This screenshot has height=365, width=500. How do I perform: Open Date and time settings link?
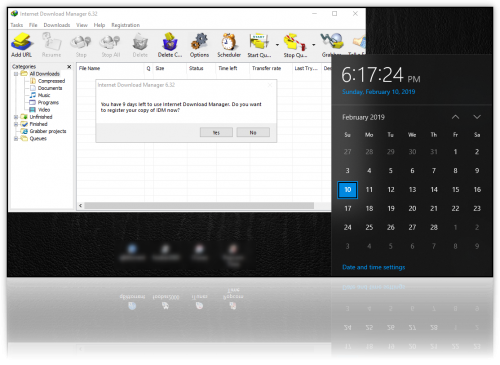click(x=374, y=267)
